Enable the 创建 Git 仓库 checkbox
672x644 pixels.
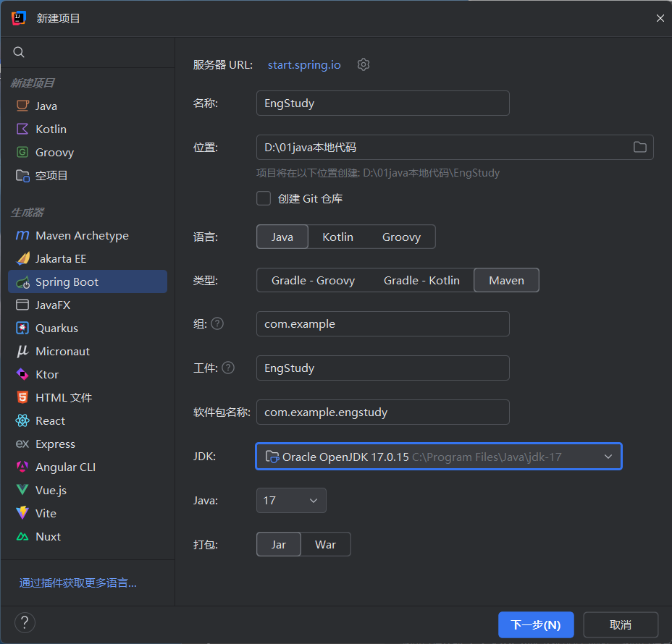click(264, 199)
